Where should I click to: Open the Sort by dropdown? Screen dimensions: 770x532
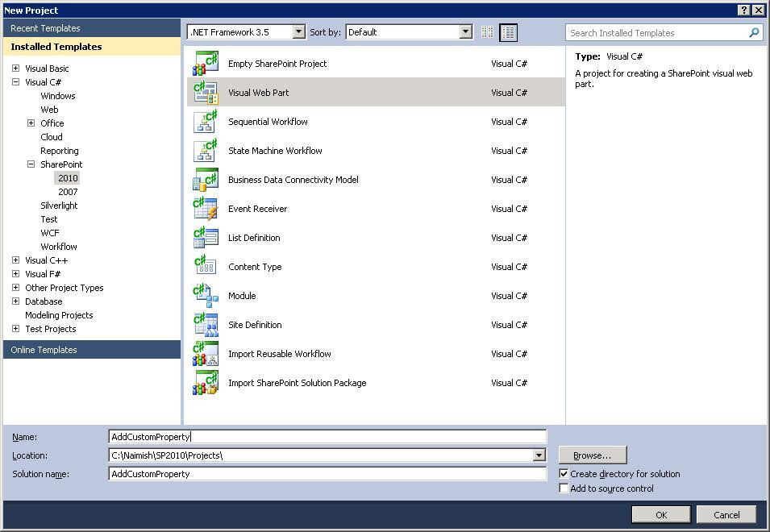pos(466,32)
